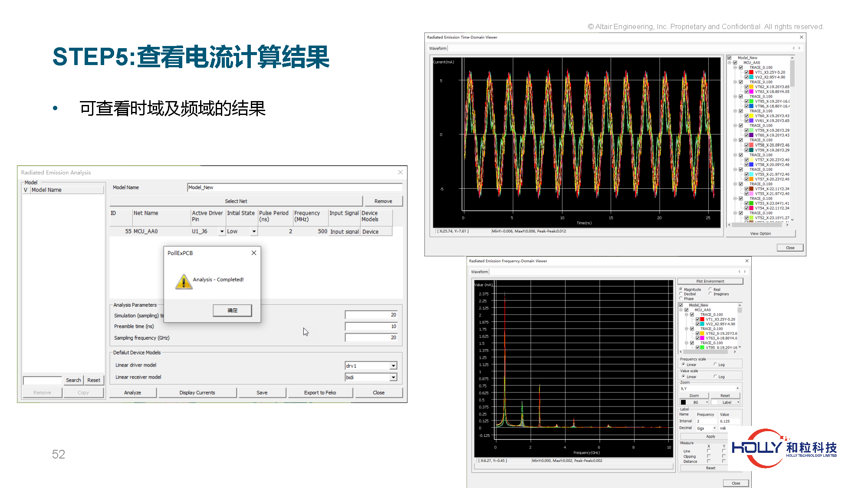Uncheck Model_New in the time-domain tree
The width and height of the screenshot is (868, 488).
(x=730, y=58)
